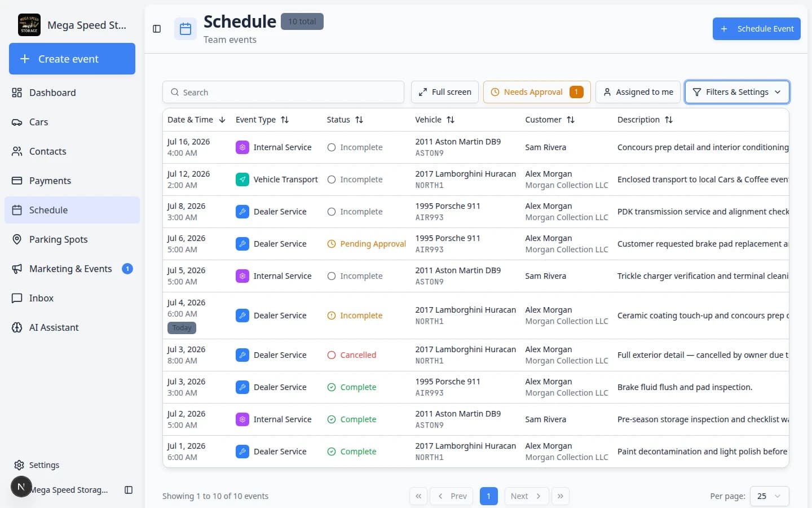
Task: Launch the AI Assistant
Action: (72, 327)
